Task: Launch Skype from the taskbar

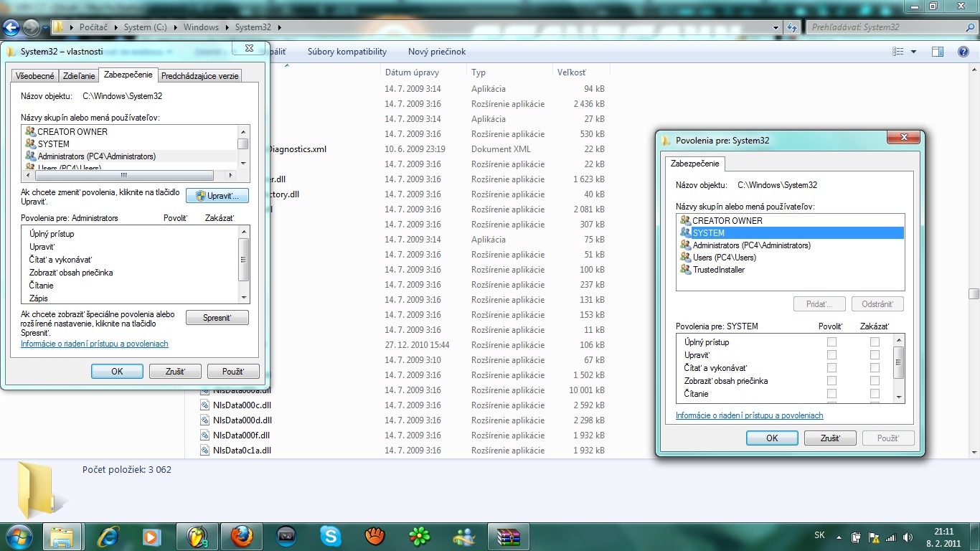Action: click(330, 536)
